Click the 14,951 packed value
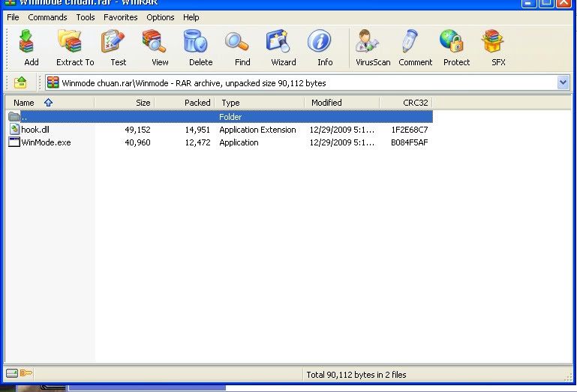Viewport: 577px width, 392px height. coord(197,130)
